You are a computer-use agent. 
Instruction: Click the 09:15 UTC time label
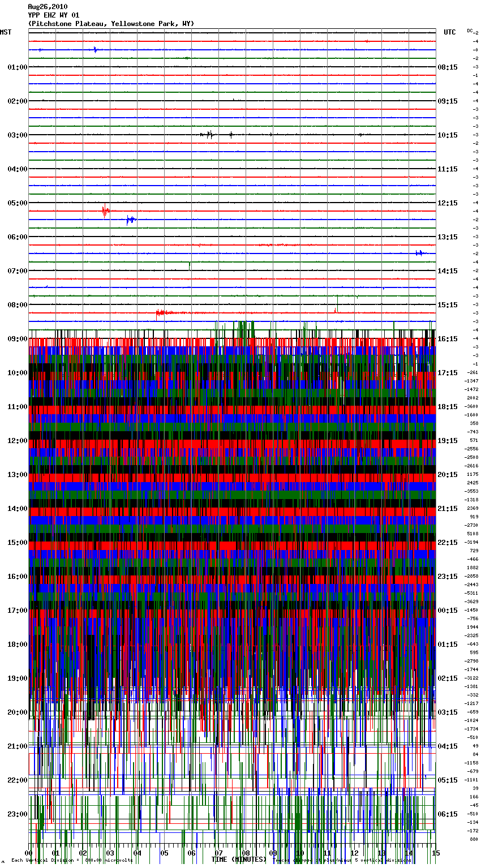(x=448, y=101)
